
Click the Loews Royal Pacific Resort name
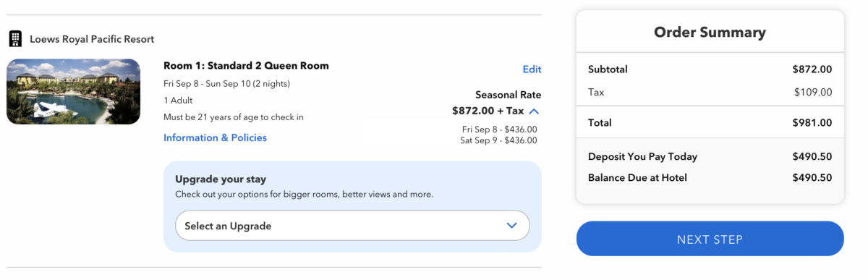click(x=92, y=39)
